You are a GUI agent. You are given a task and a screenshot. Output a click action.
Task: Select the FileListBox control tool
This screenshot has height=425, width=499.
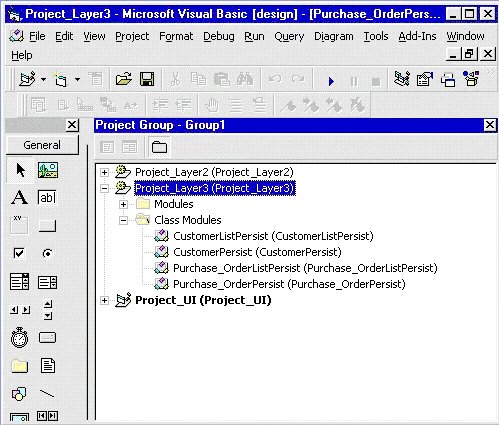tap(48, 366)
